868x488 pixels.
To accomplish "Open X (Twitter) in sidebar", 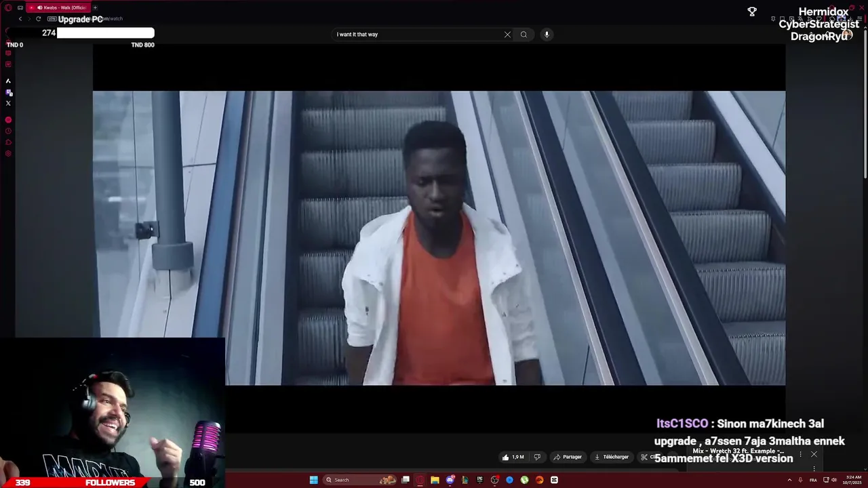I will click(8, 103).
